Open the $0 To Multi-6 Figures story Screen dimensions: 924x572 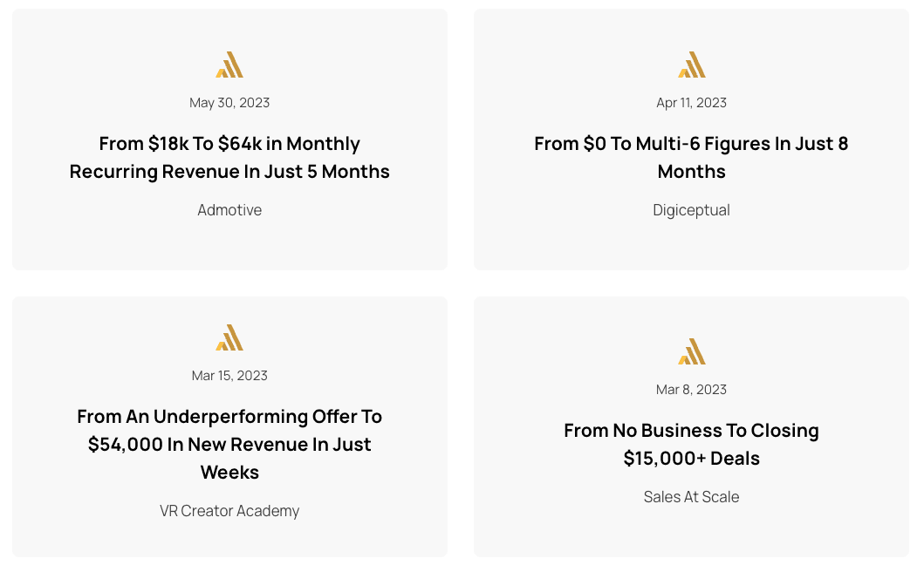tap(691, 157)
